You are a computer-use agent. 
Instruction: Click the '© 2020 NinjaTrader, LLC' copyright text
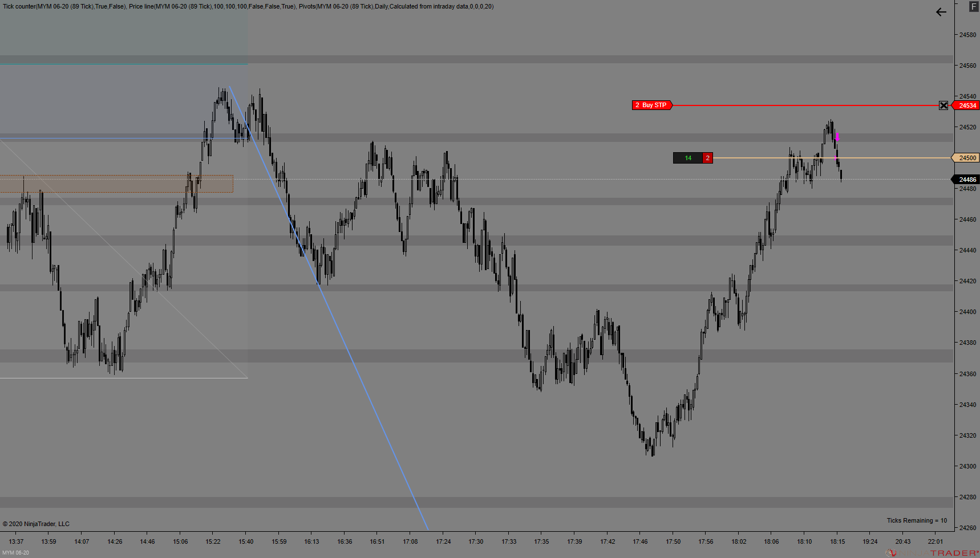[36, 524]
